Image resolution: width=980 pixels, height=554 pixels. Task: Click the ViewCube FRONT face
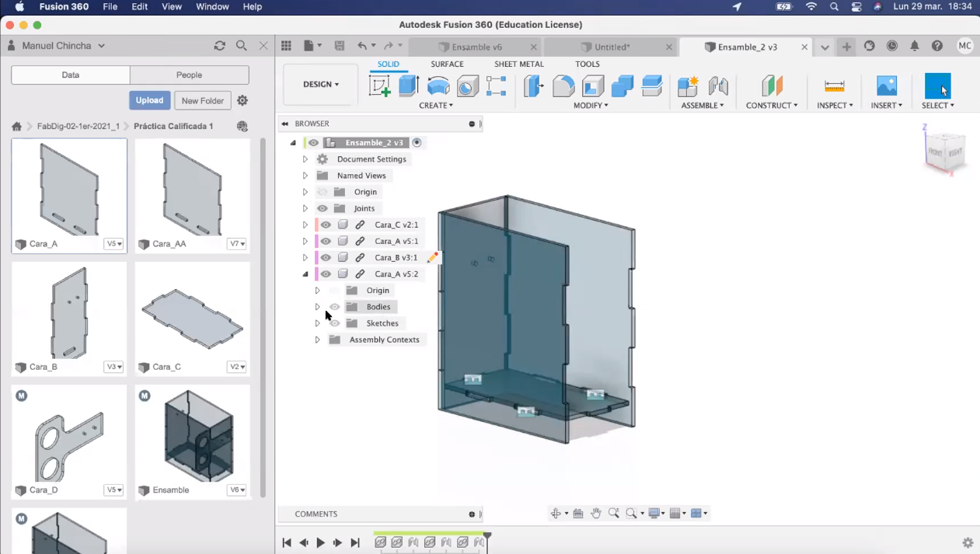[936, 152]
